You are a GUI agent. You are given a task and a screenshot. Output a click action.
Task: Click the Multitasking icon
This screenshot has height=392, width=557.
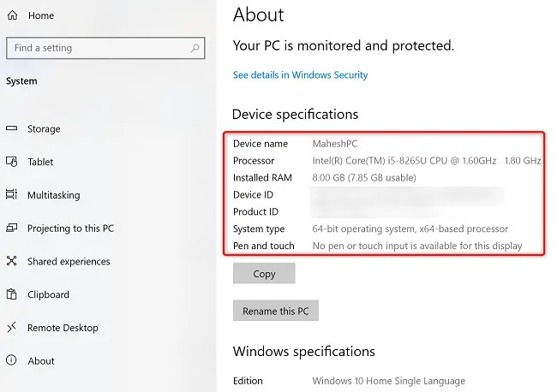coord(12,195)
